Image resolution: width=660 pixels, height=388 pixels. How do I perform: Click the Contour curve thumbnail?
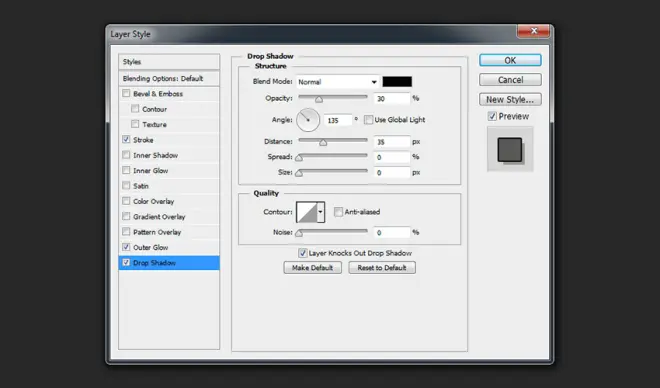pos(307,212)
